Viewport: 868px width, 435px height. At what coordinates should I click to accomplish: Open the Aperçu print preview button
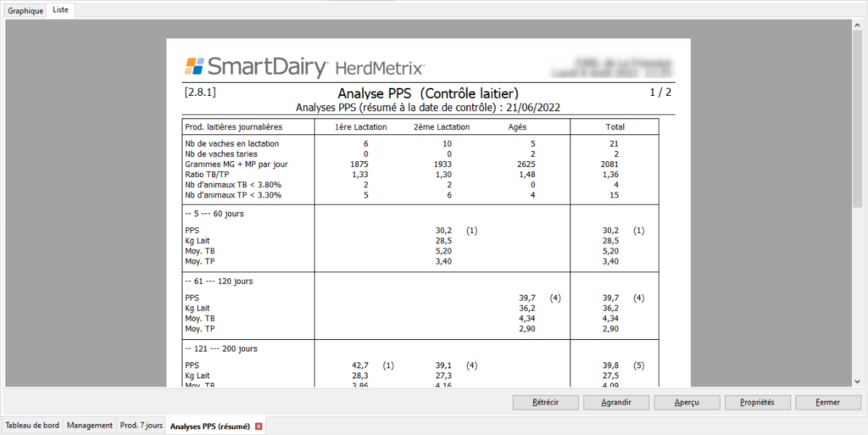[687, 402]
